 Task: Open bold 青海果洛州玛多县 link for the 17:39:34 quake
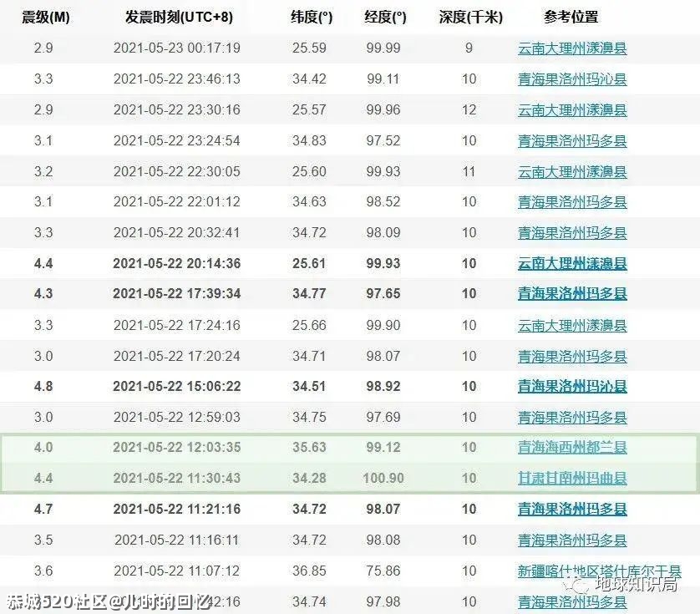pos(572,293)
